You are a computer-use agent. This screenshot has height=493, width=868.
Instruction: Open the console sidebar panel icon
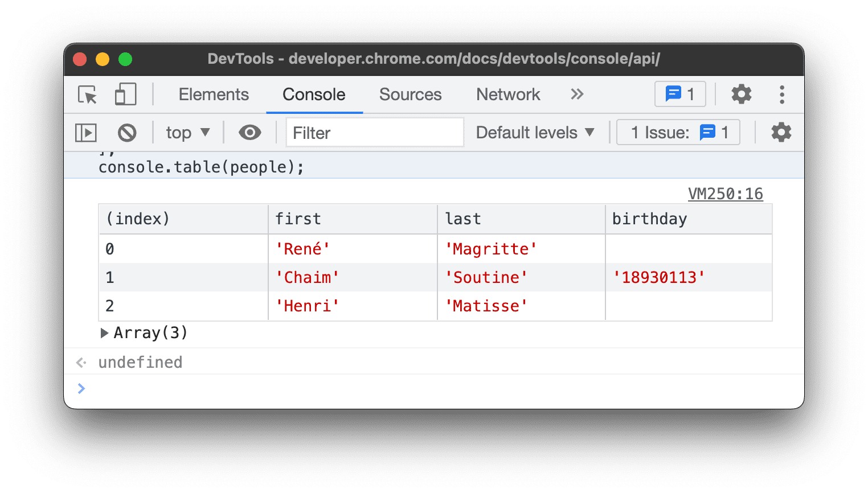pyautogui.click(x=86, y=132)
